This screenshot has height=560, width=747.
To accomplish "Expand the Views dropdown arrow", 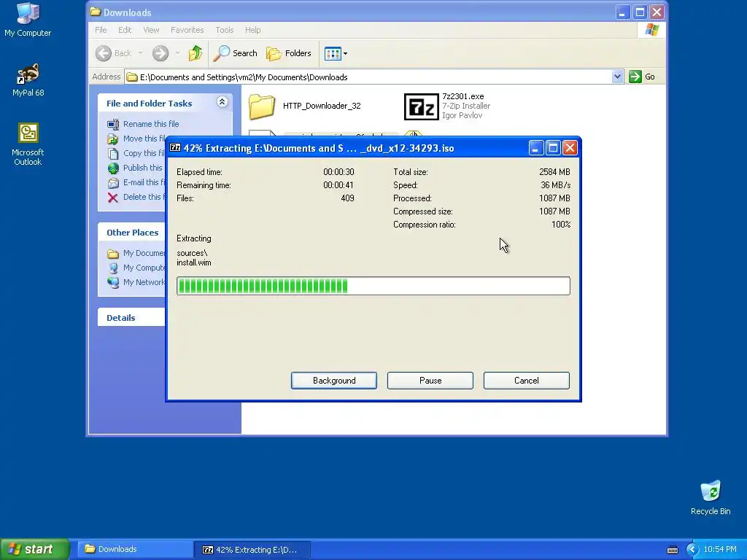I will point(345,53).
